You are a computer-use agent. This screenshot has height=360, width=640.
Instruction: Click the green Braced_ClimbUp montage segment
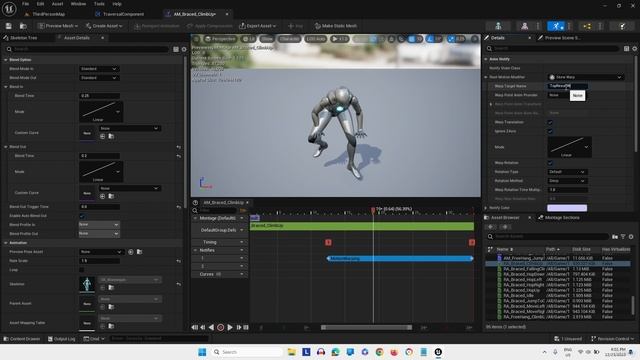(362, 226)
